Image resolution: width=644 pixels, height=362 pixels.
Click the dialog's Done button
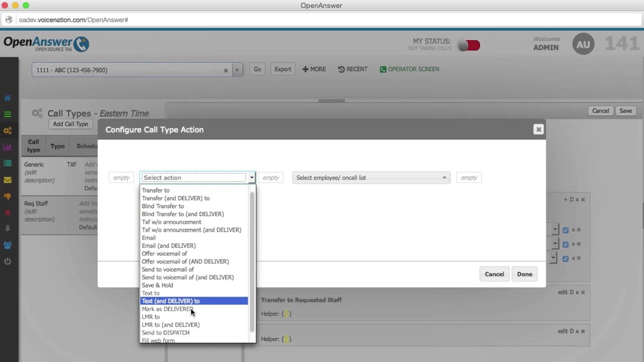point(524,274)
